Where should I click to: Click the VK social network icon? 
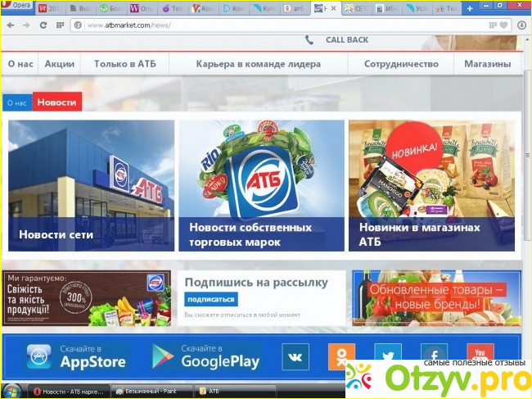295,356
